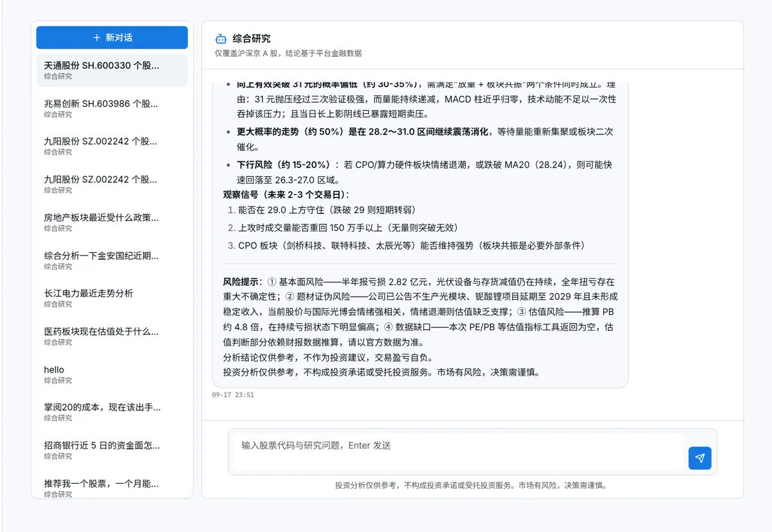Click the bullet 更大概率的走势（约 50%）
The height and width of the screenshot is (532, 772).
click(425, 139)
